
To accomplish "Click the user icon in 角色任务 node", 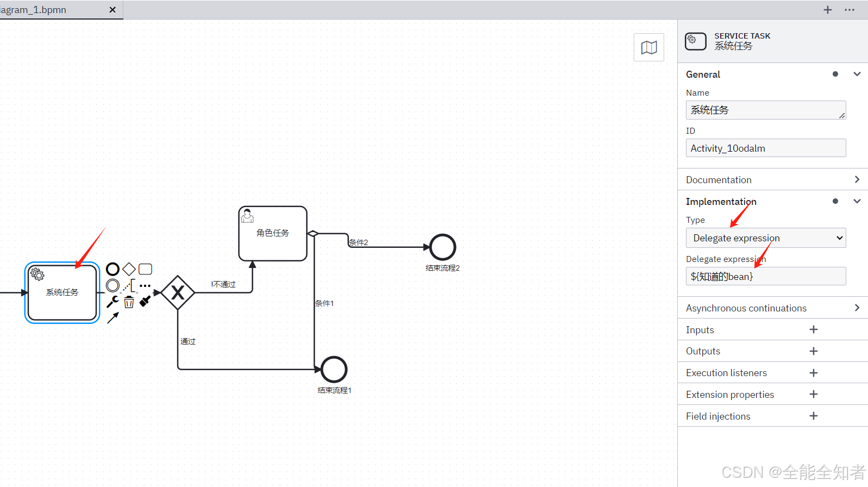I will pyautogui.click(x=248, y=216).
